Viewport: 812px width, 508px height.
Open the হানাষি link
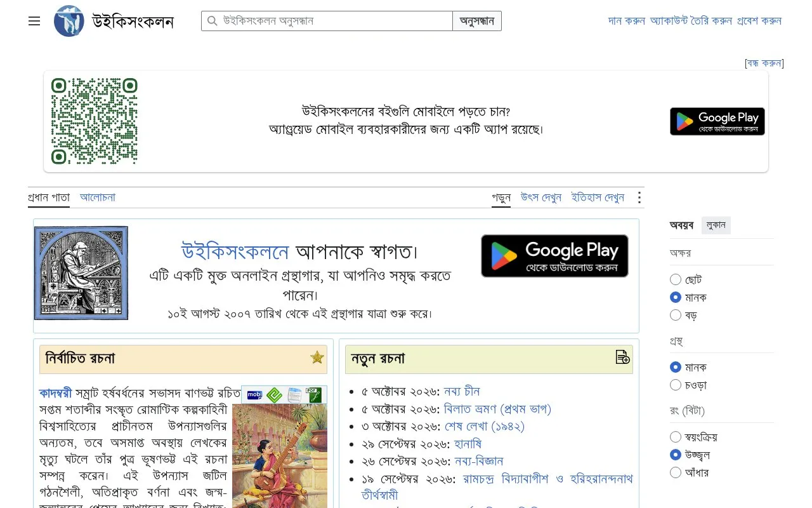[468, 444]
